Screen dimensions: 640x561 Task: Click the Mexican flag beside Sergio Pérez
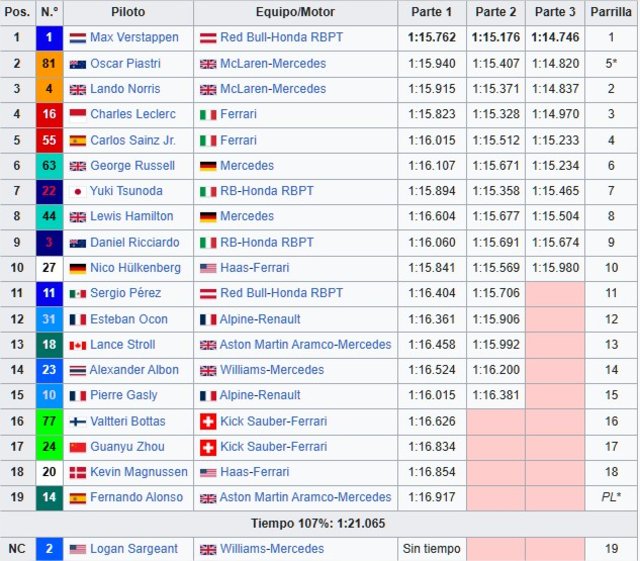(x=78, y=294)
